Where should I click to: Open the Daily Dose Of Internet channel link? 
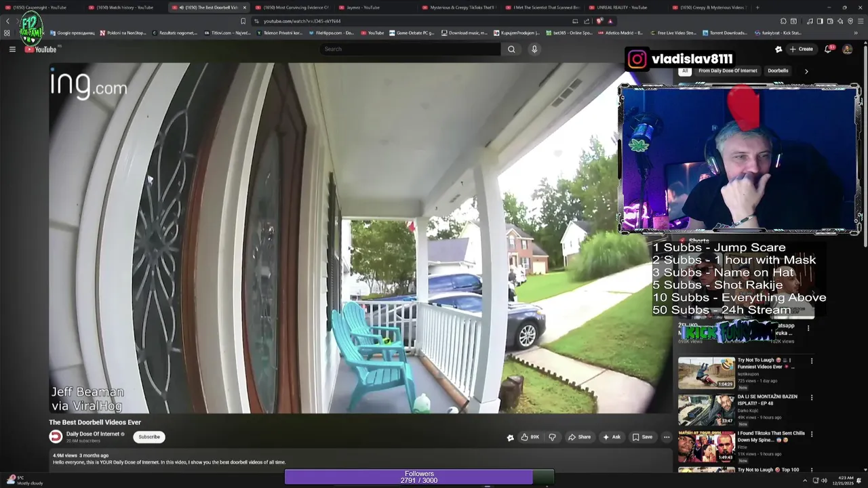pos(93,434)
